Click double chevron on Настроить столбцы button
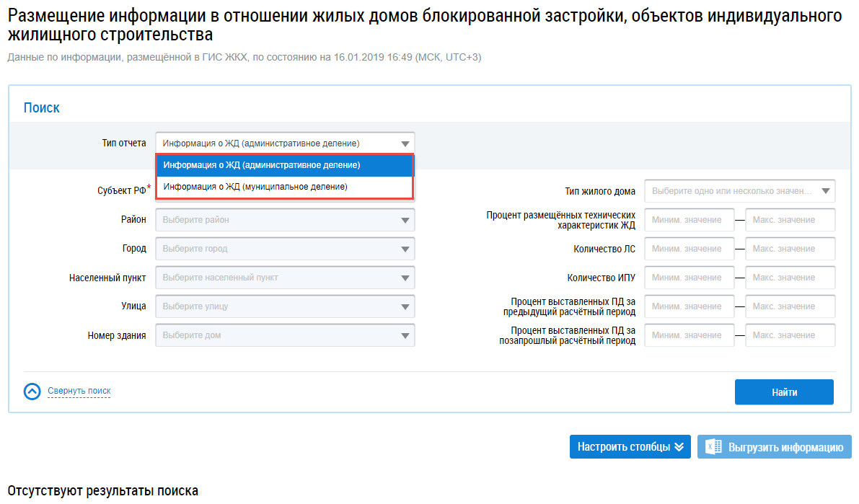The image size is (859, 504). [679, 447]
